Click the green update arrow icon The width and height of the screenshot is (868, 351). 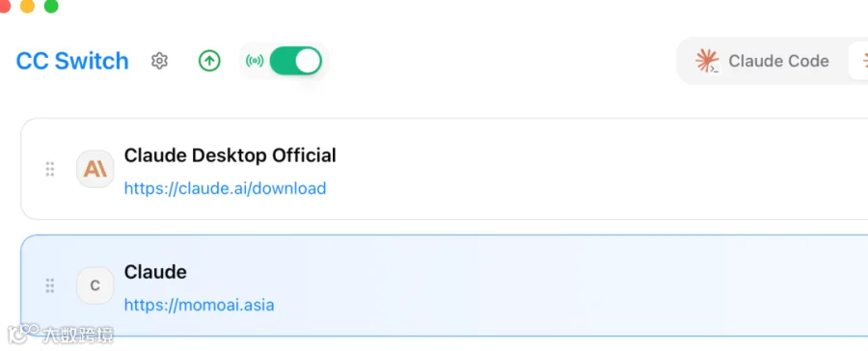[209, 61]
